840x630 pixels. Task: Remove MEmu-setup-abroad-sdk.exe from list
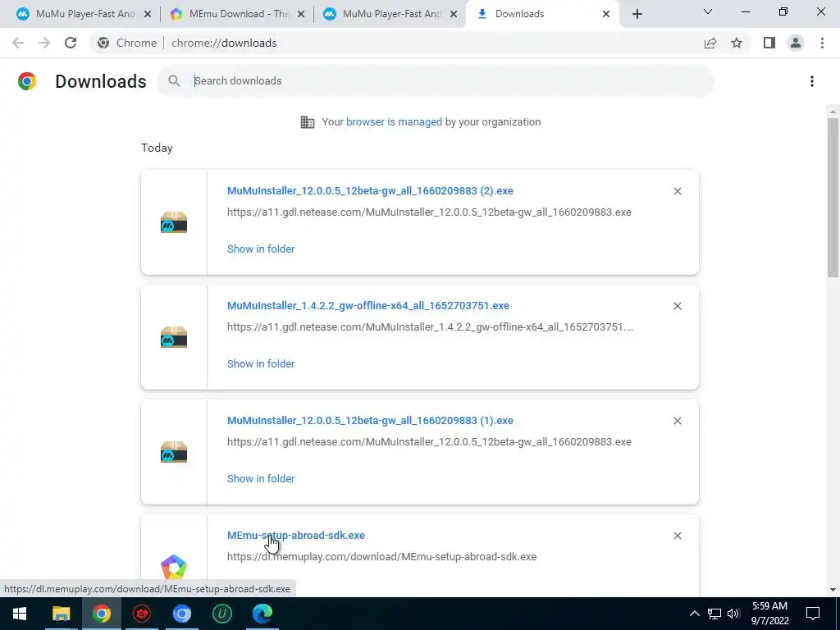point(677,536)
